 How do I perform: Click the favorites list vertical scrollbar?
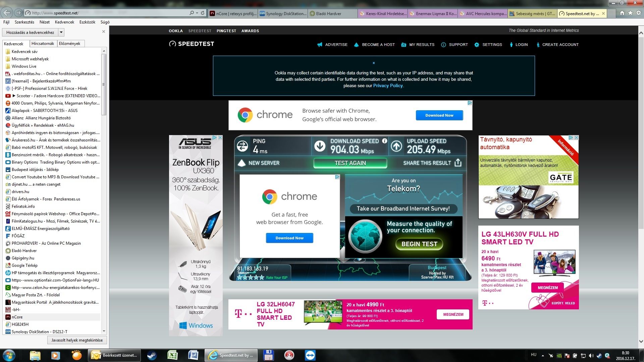point(104,84)
